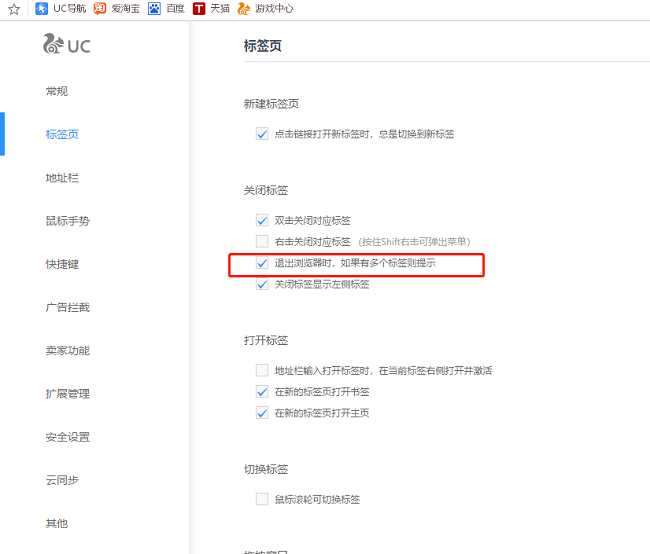The image size is (650, 554).
Task: Click the 标签页 page heading
Action: click(263, 46)
